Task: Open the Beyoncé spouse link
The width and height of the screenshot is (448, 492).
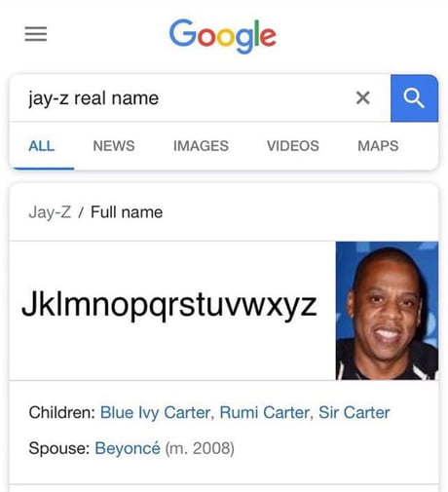Action: (x=128, y=448)
